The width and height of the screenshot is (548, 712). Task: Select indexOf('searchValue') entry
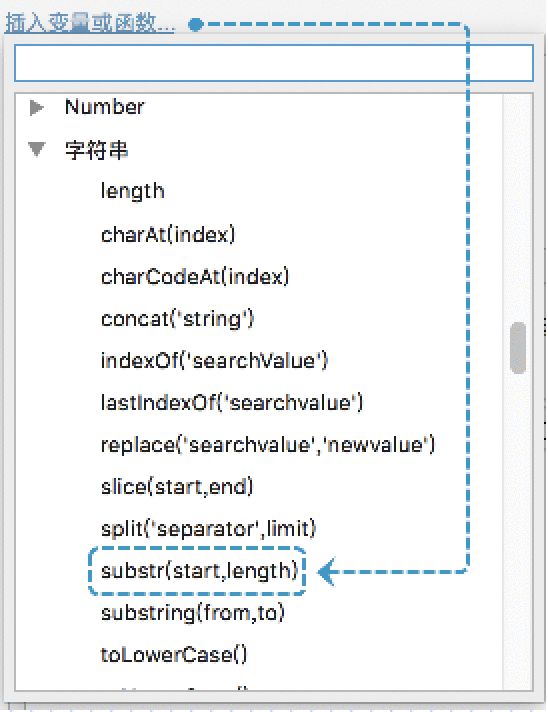coord(214,361)
